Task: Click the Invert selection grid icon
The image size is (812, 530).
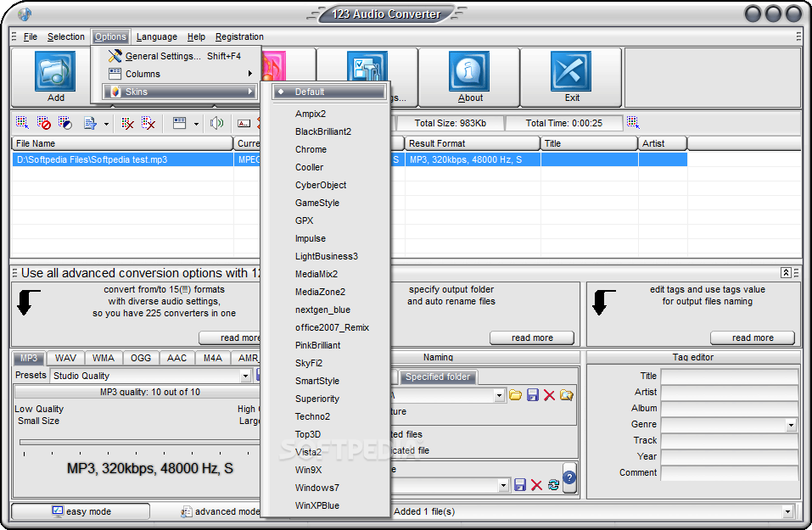Action: (x=64, y=123)
